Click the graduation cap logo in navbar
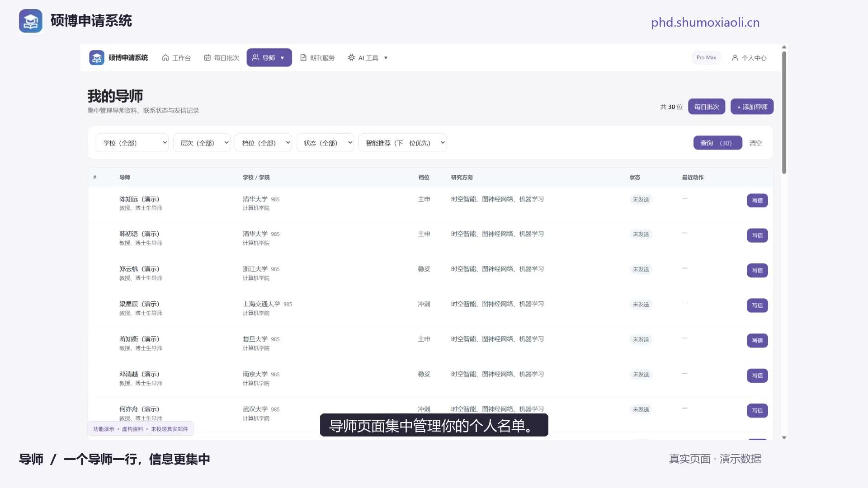The width and height of the screenshot is (868, 488). click(x=96, y=57)
